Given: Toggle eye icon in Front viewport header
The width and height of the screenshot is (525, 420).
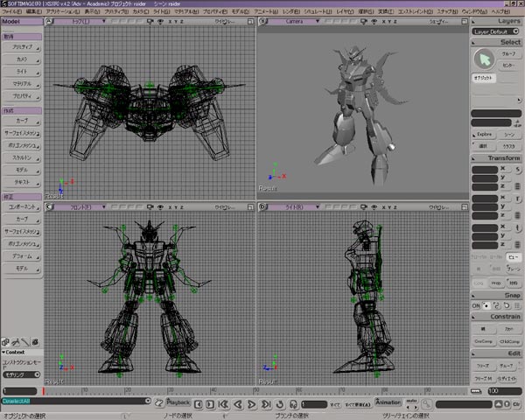Looking at the screenshot, I should point(161,207).
